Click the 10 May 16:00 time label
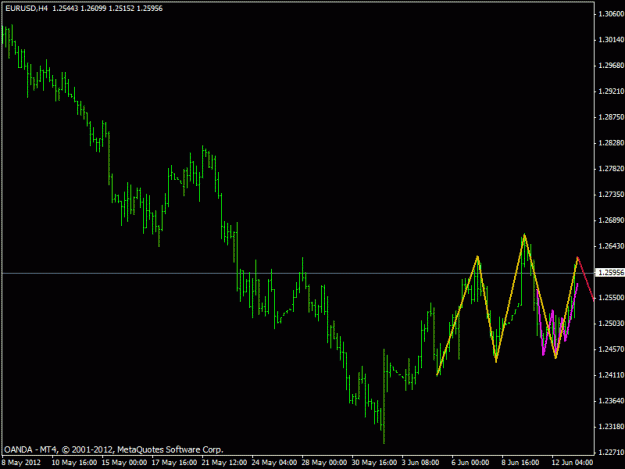The image size is (625, 469). [74, 462]
